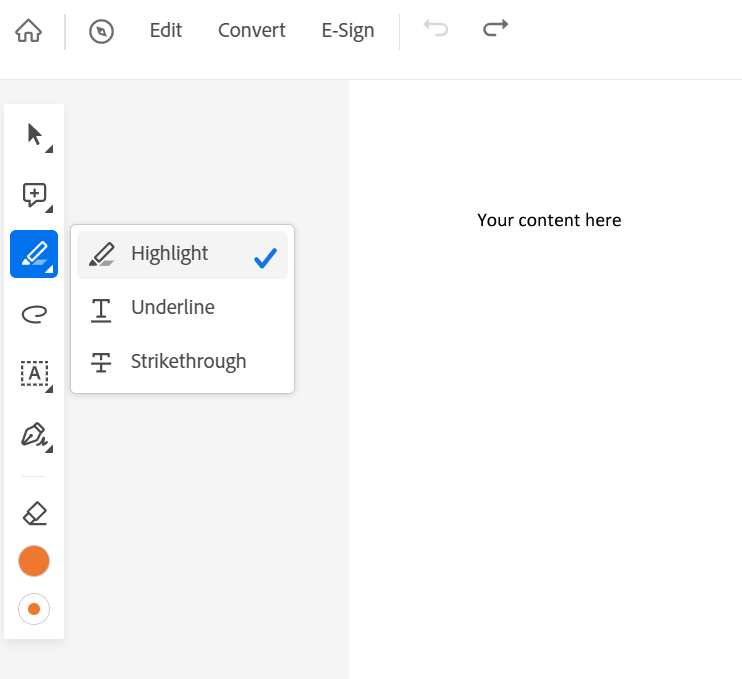This screenshot has height=679, width=742.
Task: Click the blue checkmark beside Highlight
Action: click(x=265, y=258)
